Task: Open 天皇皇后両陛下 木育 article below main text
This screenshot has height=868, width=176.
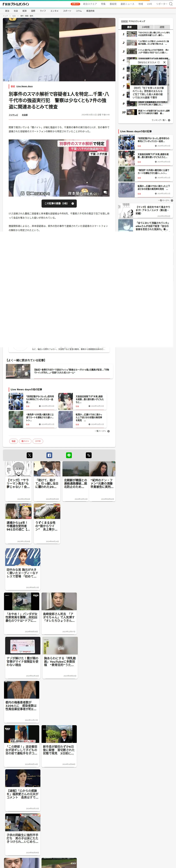Action: [x=83, y=401]
